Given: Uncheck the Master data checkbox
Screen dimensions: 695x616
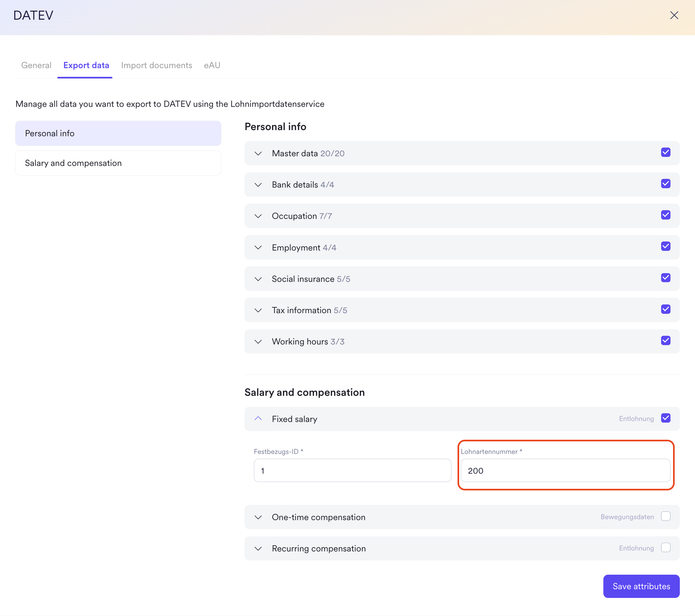Looking at the screenshot, I should (x=665, y=152).
